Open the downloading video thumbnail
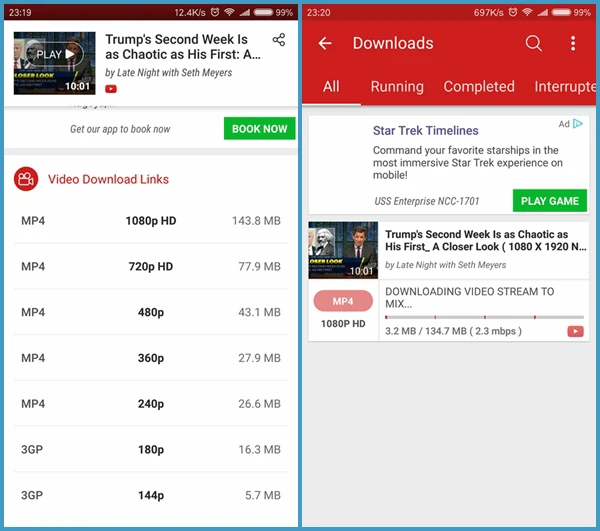Viewport: 600px width, 531px height. tap(343, 250)
